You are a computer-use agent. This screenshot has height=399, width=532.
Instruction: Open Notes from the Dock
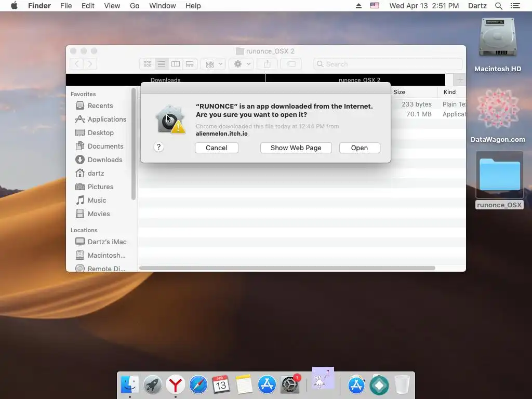pyautogui.click(x=244, y=385)
